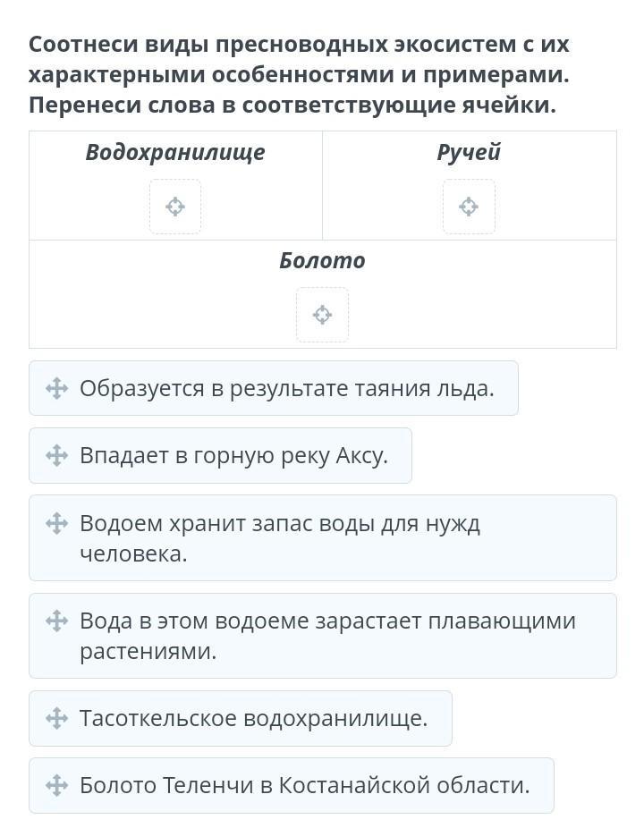This screenshot has height=828, width=644.
Task: Select the 'Образуется в результате таяния льда' item
Action: [286, 388]
